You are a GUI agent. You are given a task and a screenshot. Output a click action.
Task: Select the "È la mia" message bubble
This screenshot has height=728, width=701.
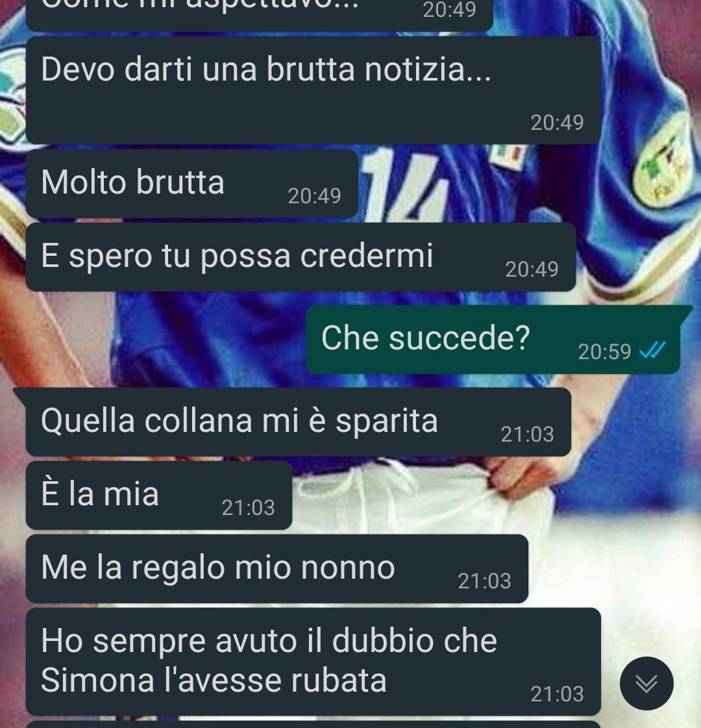pos(158,496)
